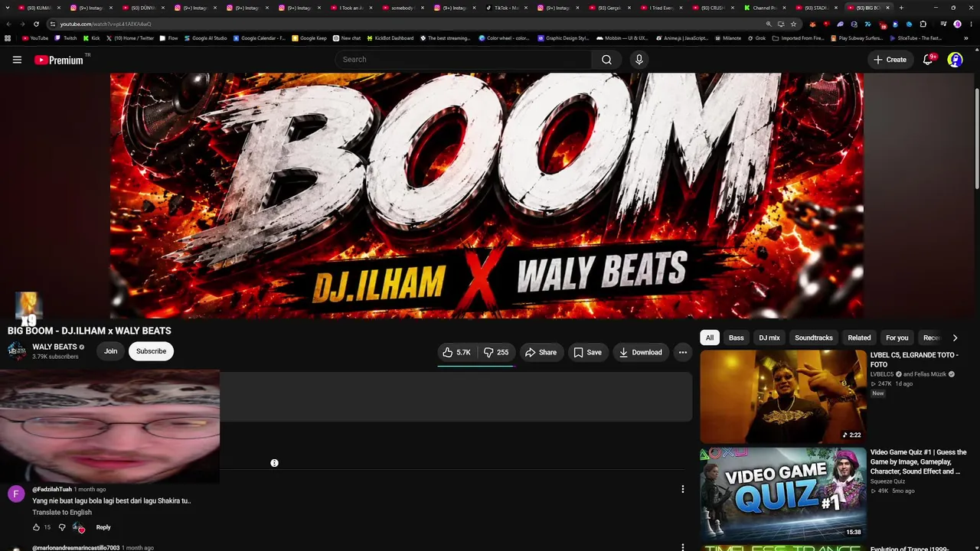Go to YouTube Premium home logo

(59, 60)
